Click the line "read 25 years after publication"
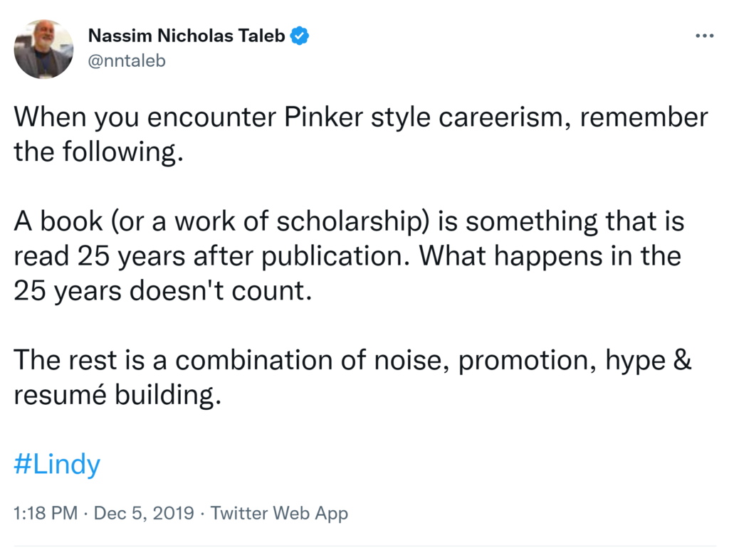The width and height of the screenshot is (729, 560). pos(347,255)
